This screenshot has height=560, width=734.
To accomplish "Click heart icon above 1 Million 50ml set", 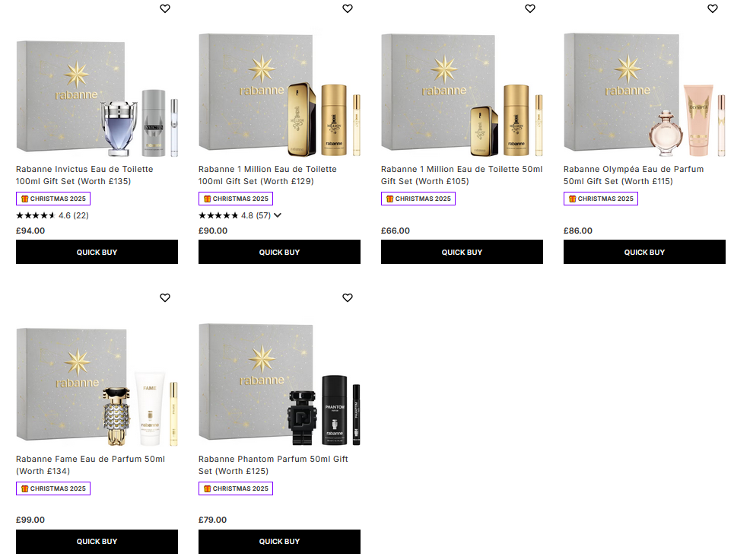I will tap(530, 8).
